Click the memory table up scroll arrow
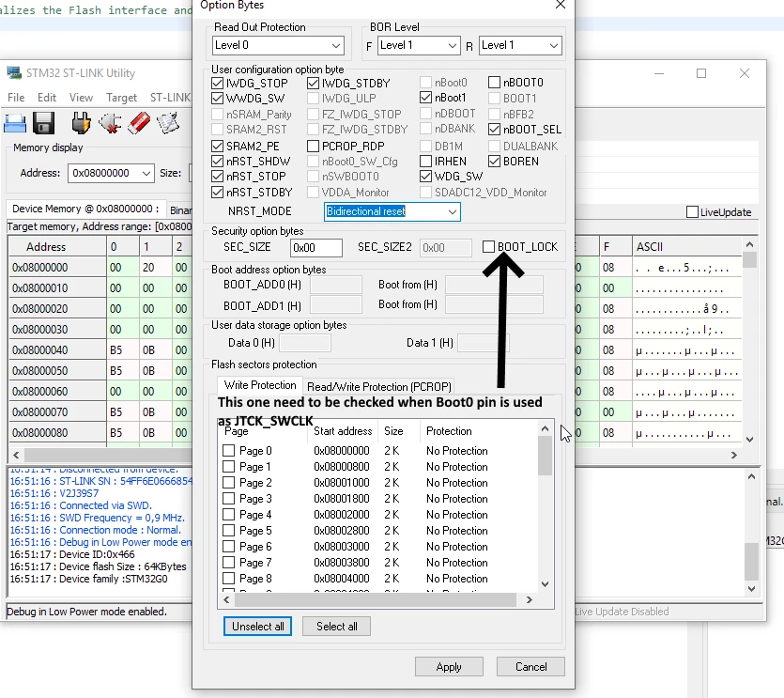The image size is (784, 698). (749, 244)
